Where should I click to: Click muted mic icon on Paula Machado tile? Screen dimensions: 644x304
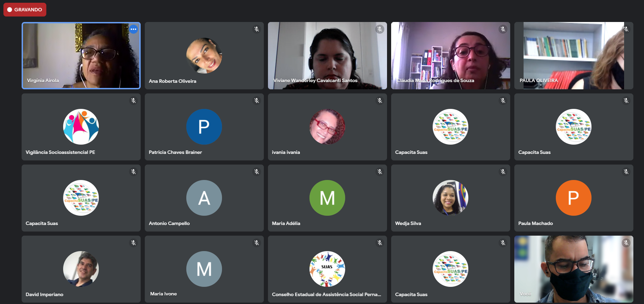point(626,172)
